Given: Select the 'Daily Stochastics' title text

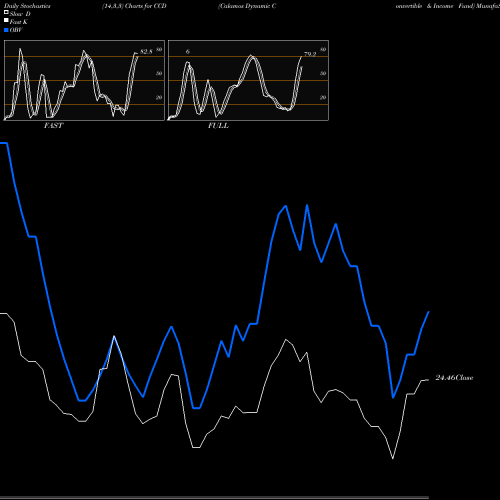Looking at the screenshot, I should pos(27,6).
